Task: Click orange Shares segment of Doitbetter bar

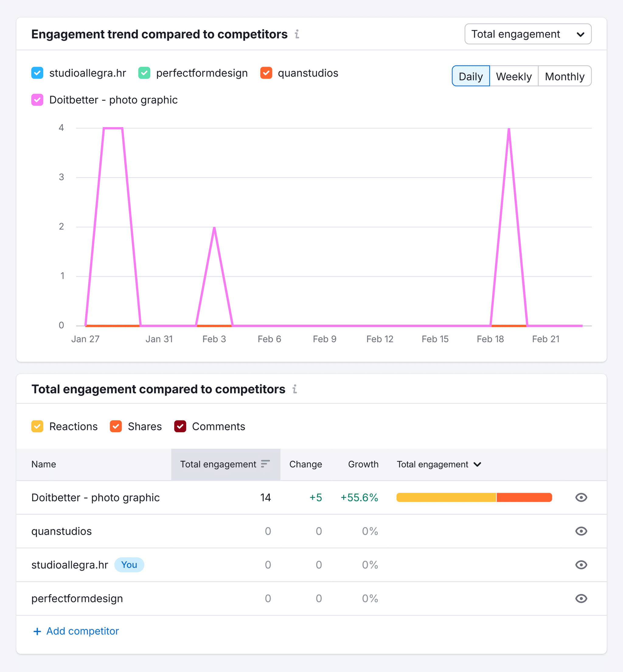Action: 524,497
